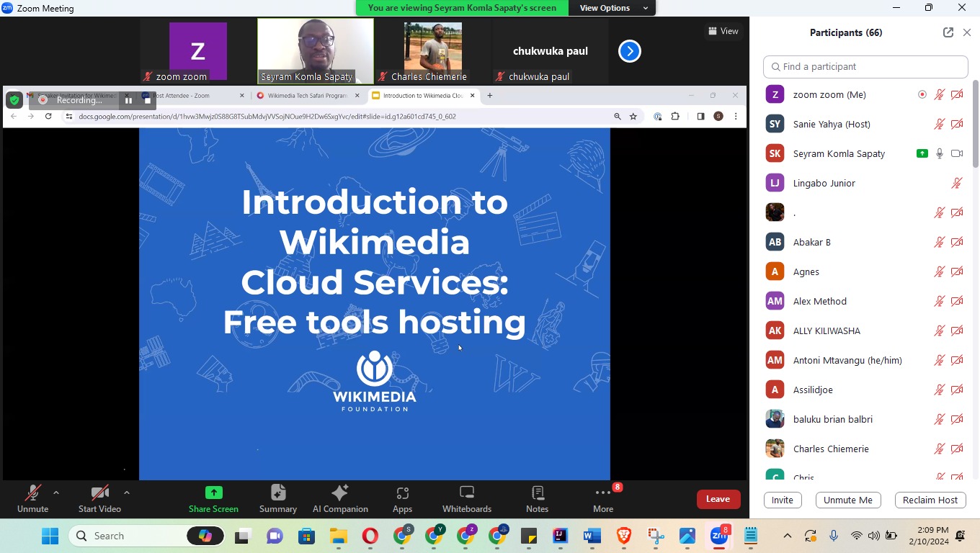Click Lingabo Junior's muted microphone icon
This screenshot has width=980, height=553.
[x=957, y=183]
